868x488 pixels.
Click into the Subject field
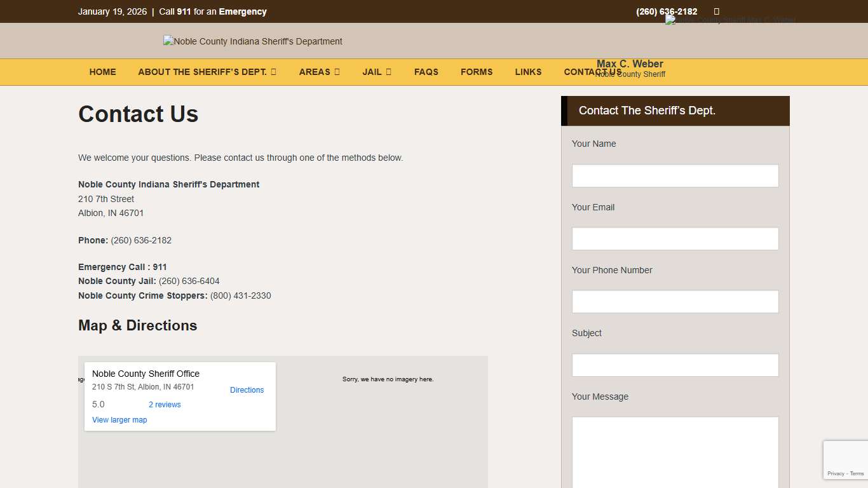[675, 365]
